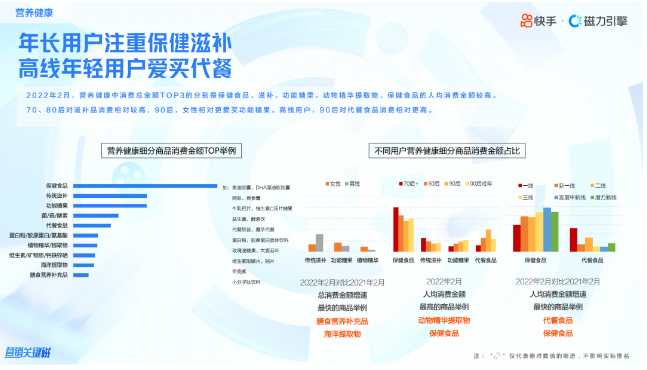Click the 代餐食品 axis label under city-tier chart
This screenshot has width=647, height=370.
(x=592, y=260)
